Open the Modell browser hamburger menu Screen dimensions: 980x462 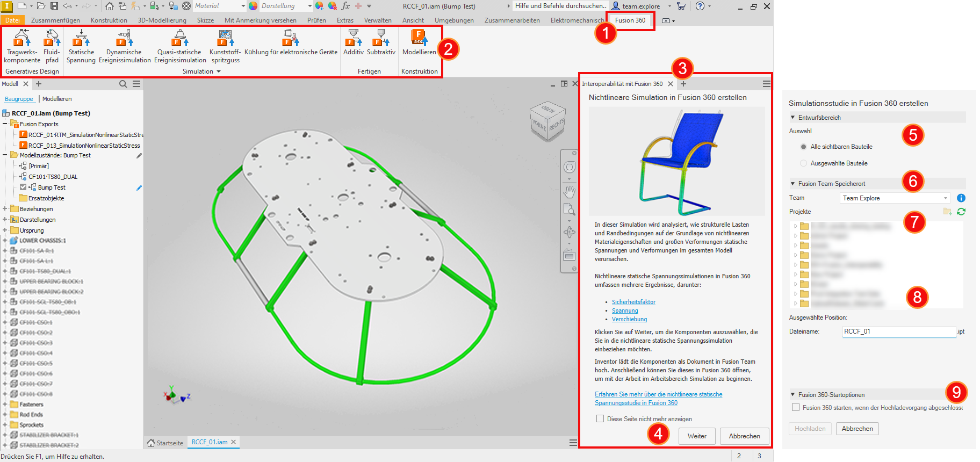(x=136, y=84)
